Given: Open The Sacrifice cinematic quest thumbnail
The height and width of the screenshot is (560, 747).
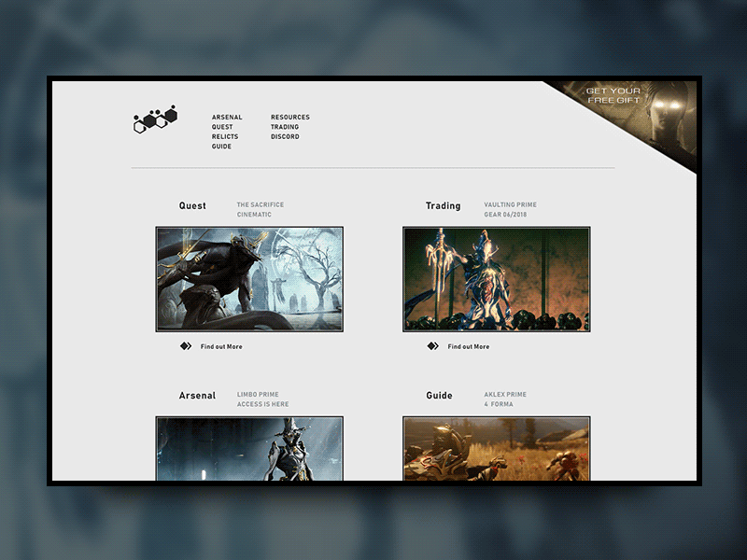Looking at the screenshot, I should coord(249,279).
